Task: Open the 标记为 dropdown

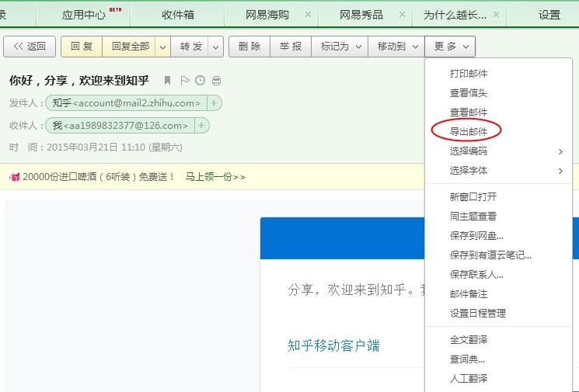Action: 340,47
